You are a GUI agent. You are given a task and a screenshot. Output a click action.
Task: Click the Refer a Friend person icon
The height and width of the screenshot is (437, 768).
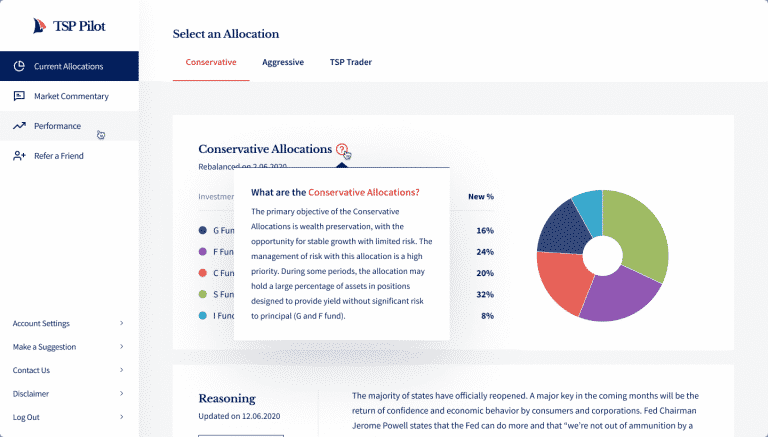[19, 156]
